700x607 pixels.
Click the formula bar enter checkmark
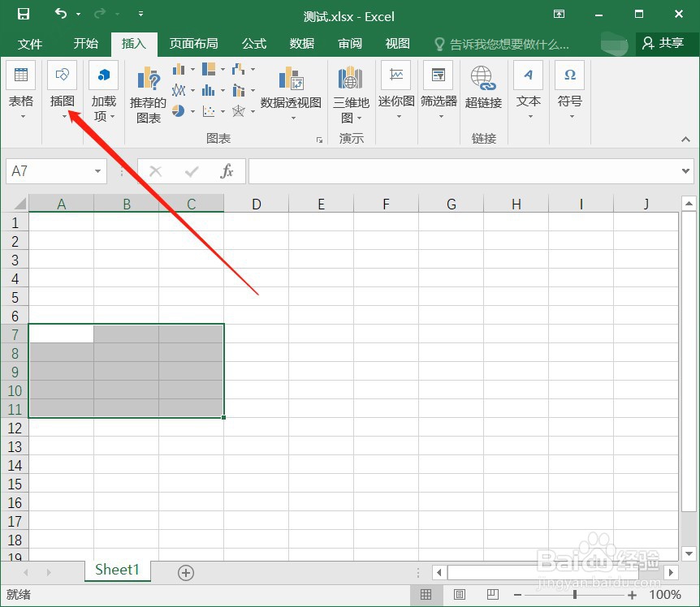tap(192, 171)
